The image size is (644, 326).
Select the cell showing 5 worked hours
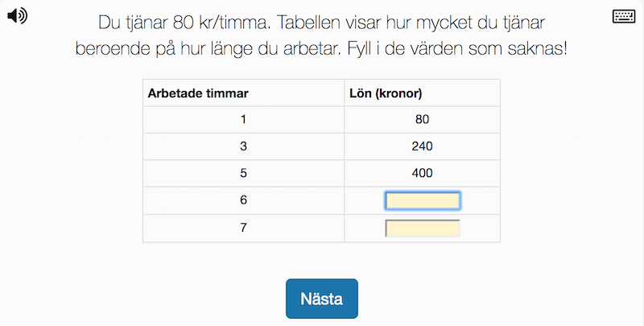(243, 173)
